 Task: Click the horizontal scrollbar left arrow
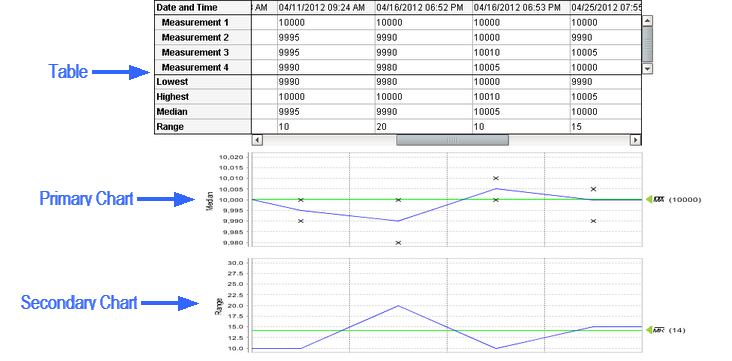click(x=257, y=140)
